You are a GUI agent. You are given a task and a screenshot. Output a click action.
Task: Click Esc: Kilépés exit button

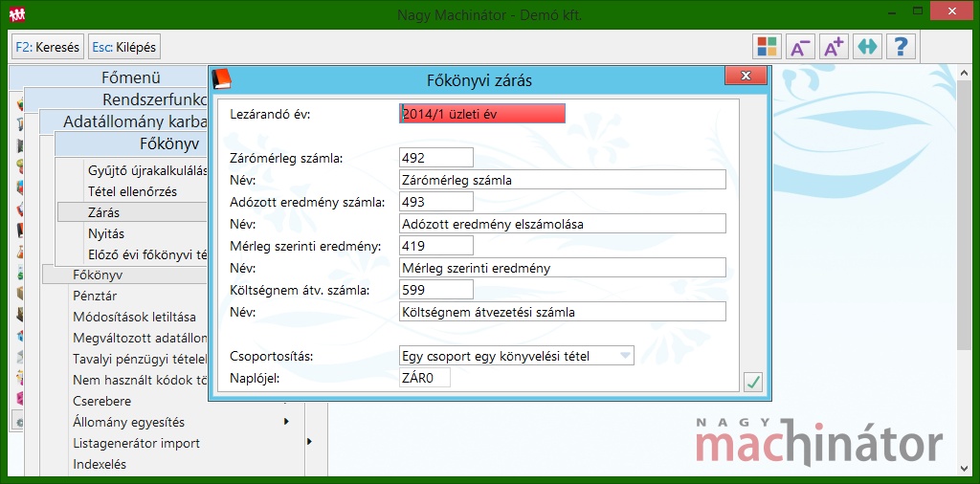pos(124,47)
